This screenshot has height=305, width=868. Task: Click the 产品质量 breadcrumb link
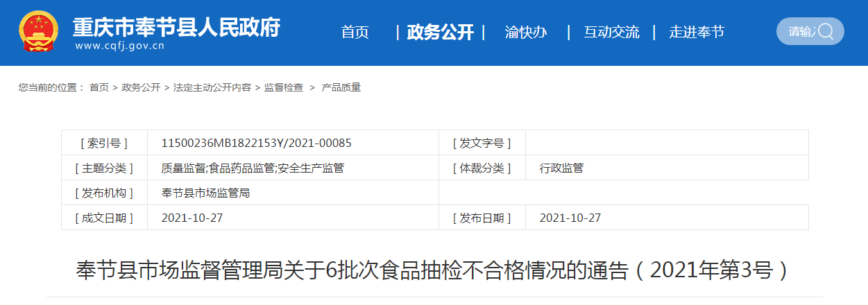coord(341,87)
